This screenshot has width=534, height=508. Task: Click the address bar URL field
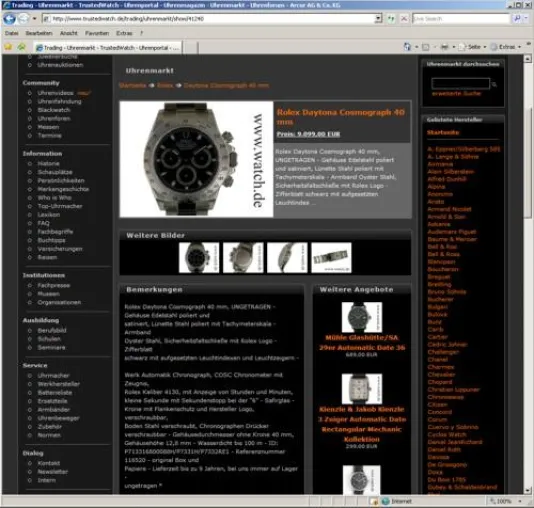[208, 19]
